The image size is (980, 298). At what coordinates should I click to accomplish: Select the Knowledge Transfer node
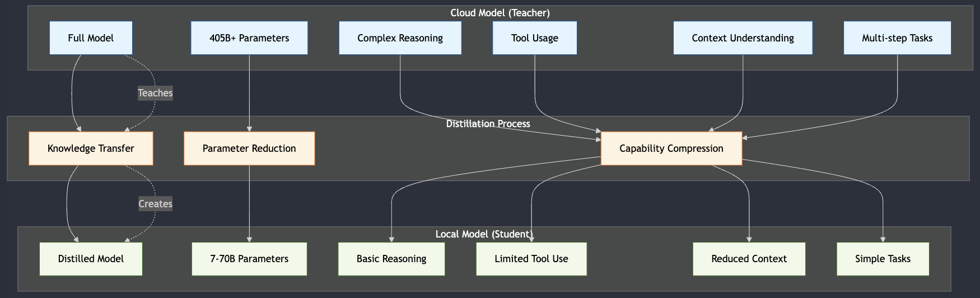[x=91, y=148]
